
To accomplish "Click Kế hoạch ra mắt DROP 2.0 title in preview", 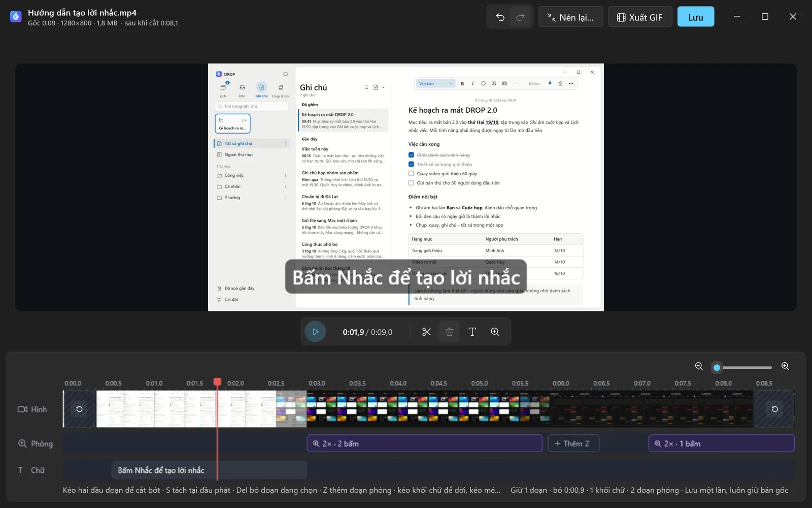I will (x=453, y=110).
